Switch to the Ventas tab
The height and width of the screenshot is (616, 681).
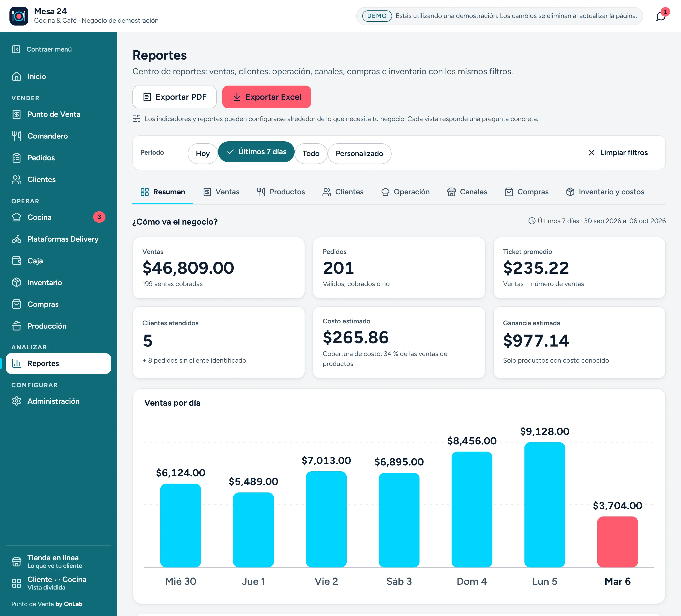221,192
